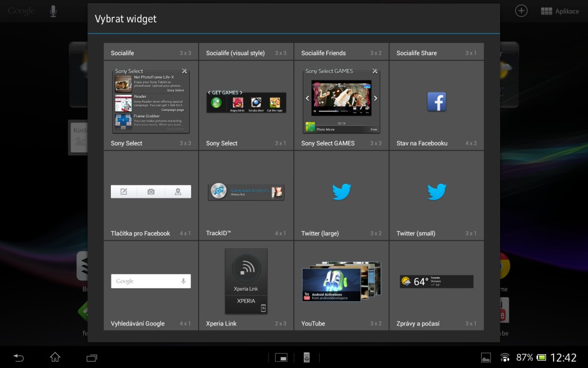Viewport: 588px width, 368px height.
Task: Tap the Twitter (large) bird icon
Action: (342, 191)
